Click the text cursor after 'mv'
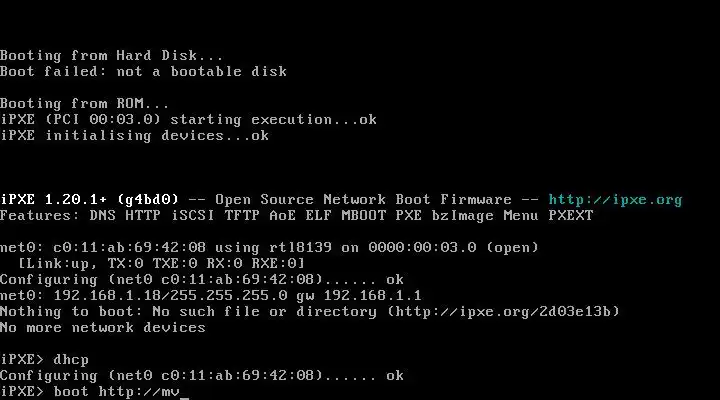 pos(183,391)
